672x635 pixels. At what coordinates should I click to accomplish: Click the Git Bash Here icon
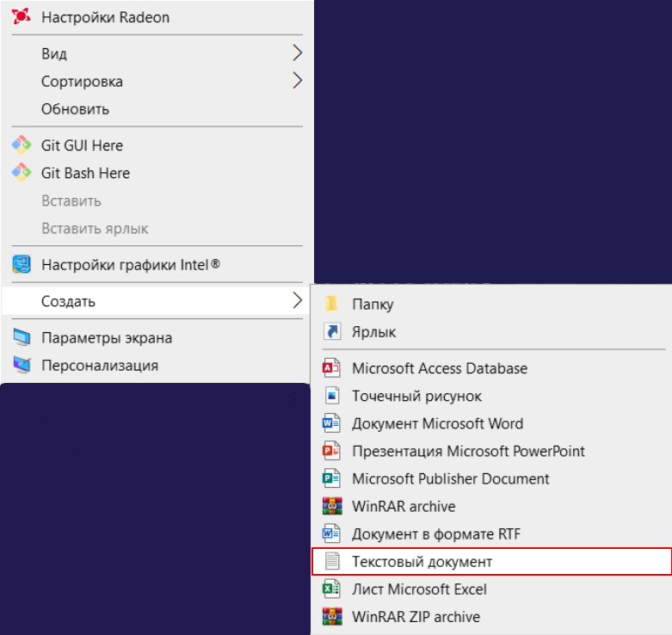tap(21, 173)
